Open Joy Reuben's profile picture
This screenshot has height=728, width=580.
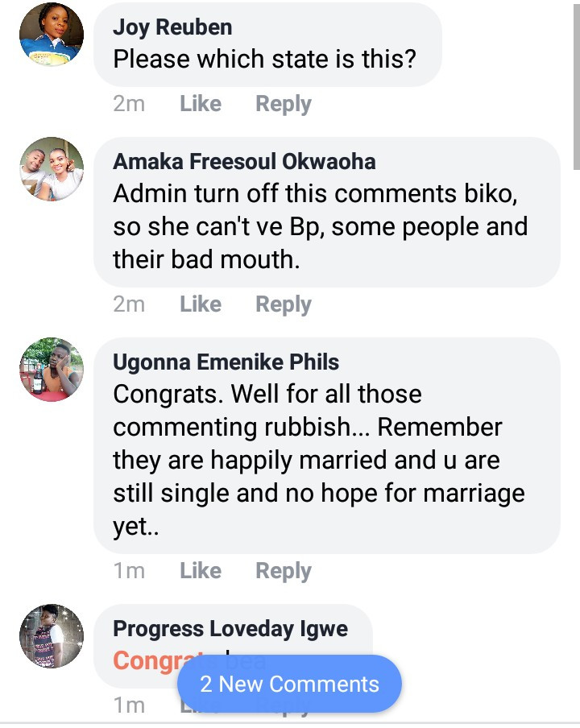(52, 35)
